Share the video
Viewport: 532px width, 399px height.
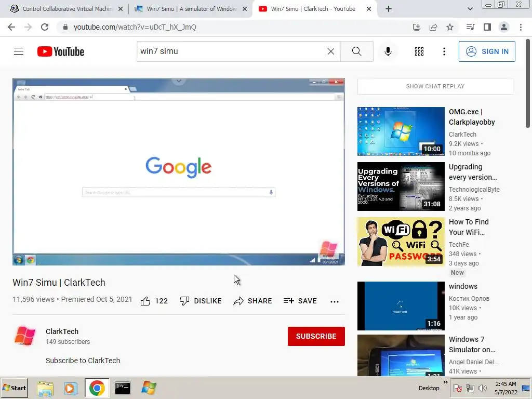tap(253, 301)
